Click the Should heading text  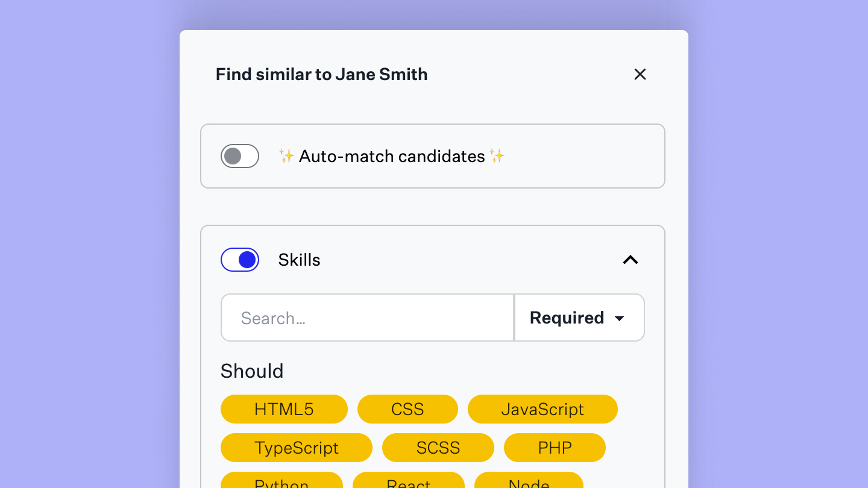click(x=252, y=371)
